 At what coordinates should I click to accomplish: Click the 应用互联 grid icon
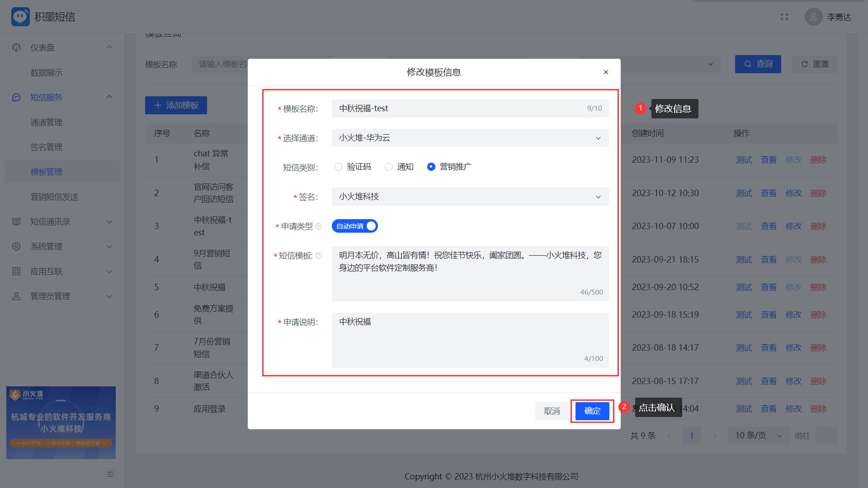(x=16, y=271)
